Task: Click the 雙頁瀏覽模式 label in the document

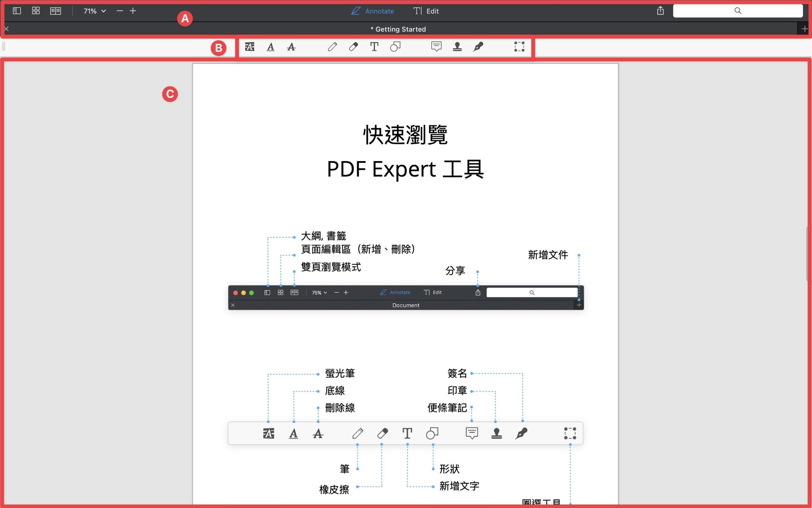Action: [331, 267]
